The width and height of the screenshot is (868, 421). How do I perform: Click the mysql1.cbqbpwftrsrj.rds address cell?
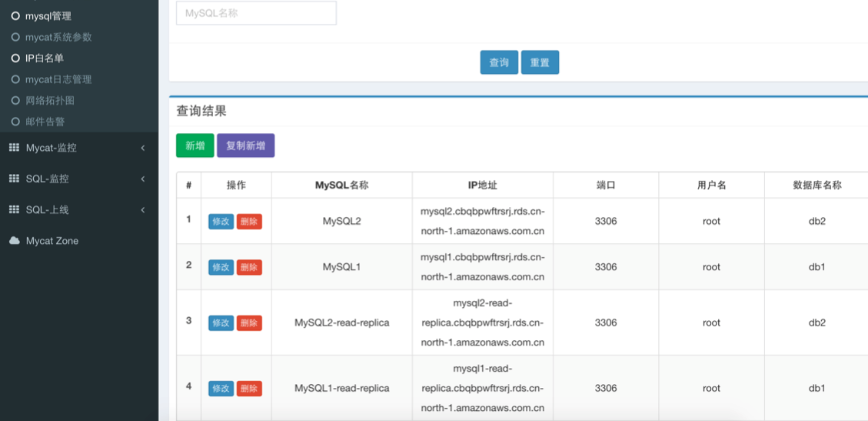tap(483, 268)
